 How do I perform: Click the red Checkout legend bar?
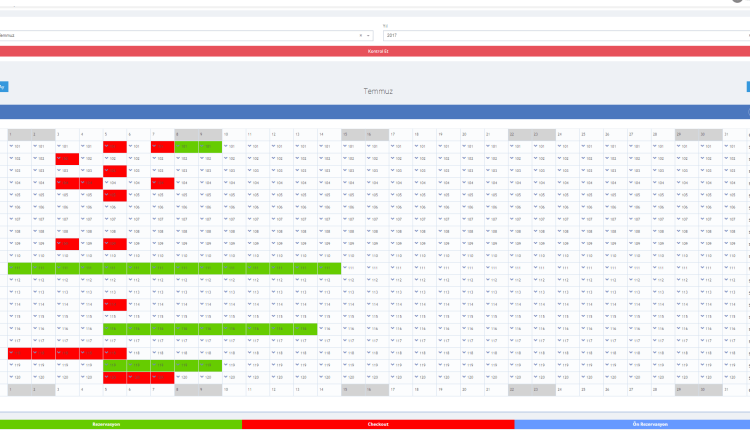click(378, 424)
